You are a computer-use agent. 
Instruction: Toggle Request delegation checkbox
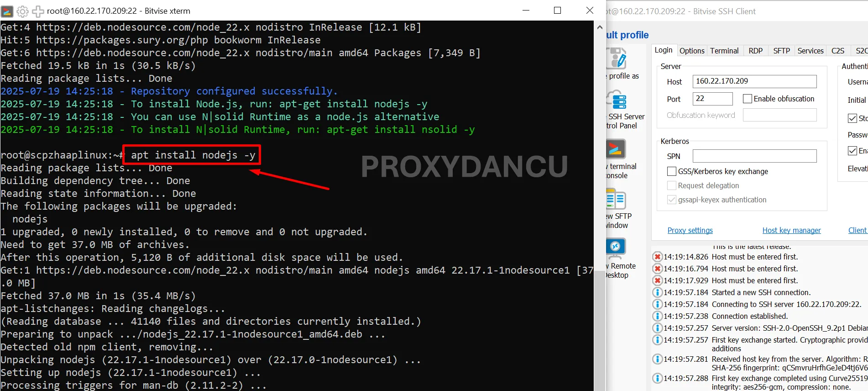tap(672, 185)
